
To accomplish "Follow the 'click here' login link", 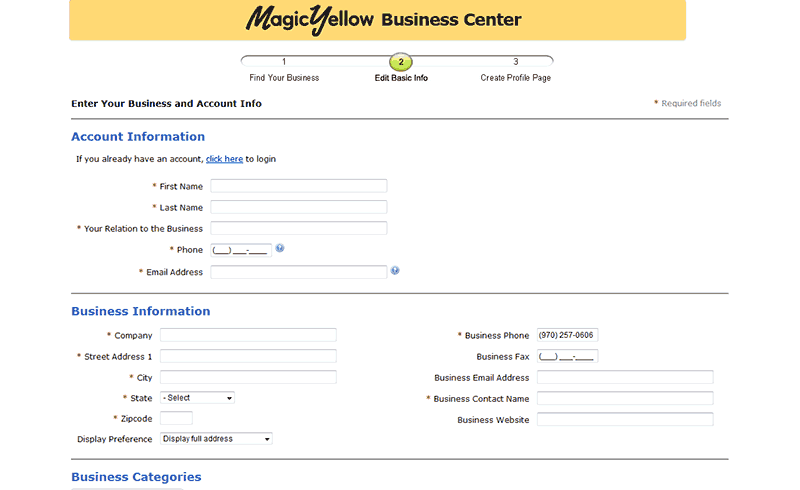I will coord(224,159).
